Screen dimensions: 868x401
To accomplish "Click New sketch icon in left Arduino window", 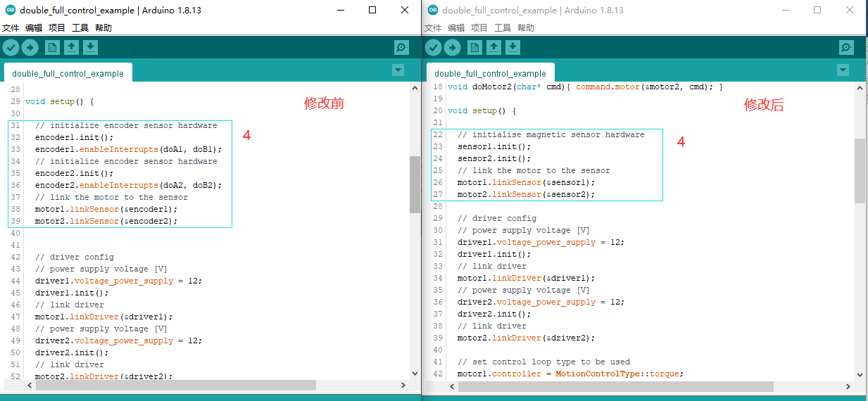I will (x=52, y=47).
